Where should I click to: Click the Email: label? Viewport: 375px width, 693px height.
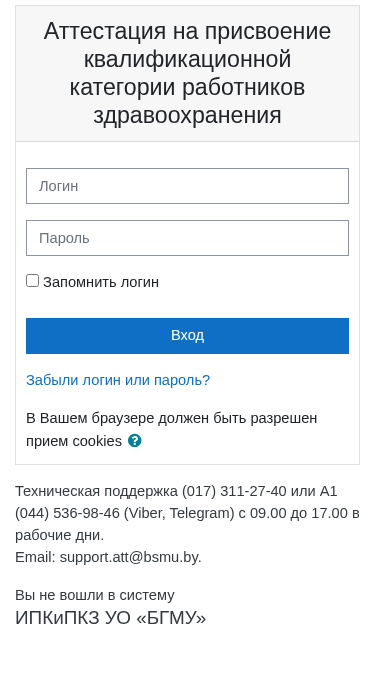pos(35,557)
